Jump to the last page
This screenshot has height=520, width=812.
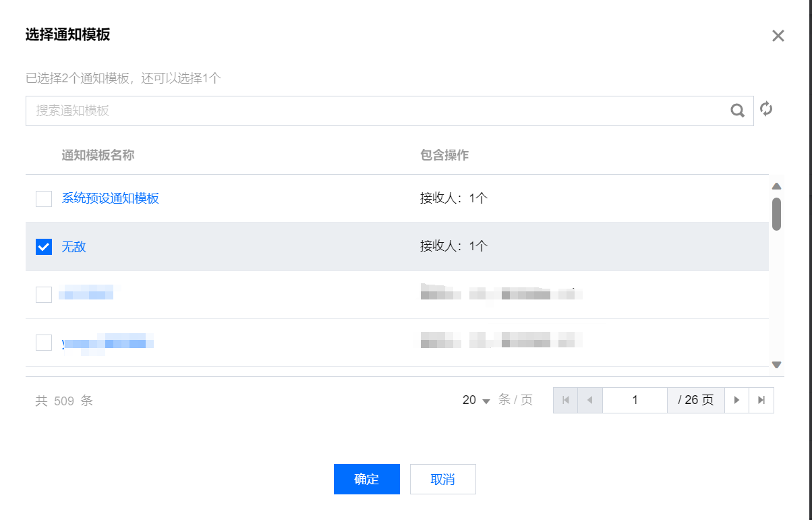[761, 400]
